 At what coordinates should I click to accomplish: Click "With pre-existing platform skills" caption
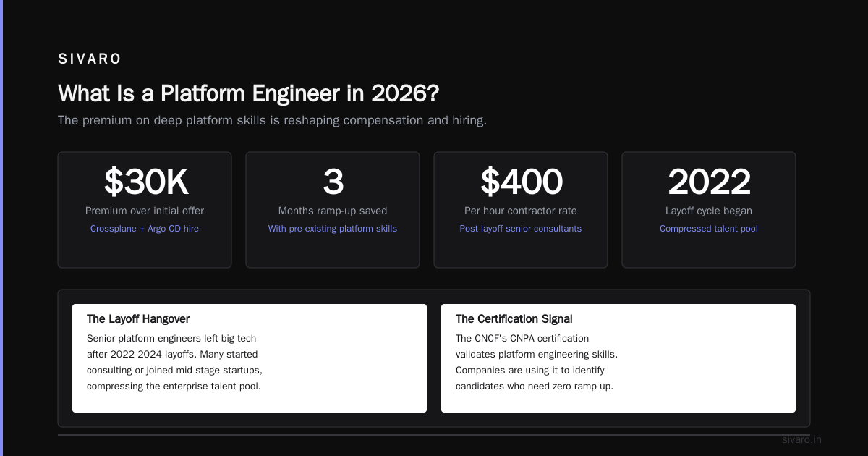pos(333,229)
